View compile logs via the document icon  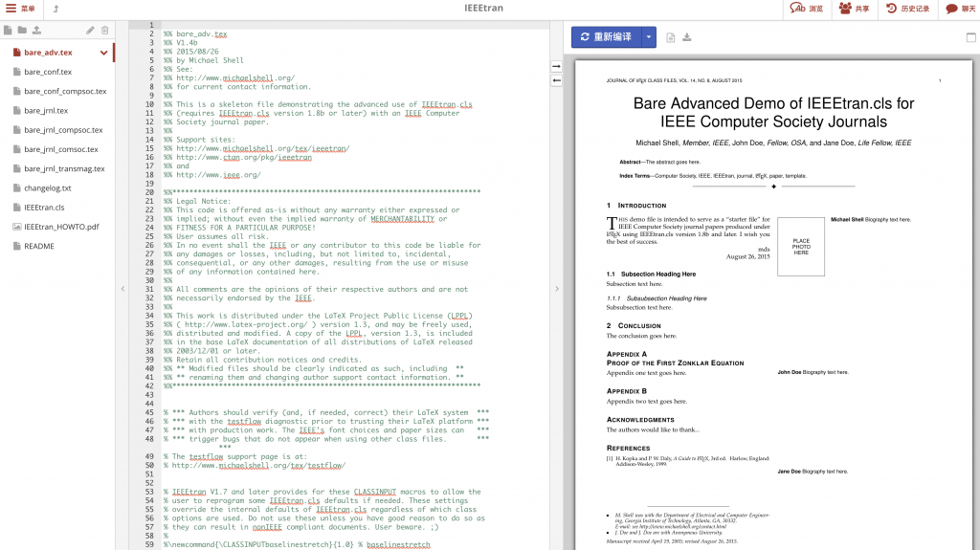pyautogui.click(x=671, y=37)
